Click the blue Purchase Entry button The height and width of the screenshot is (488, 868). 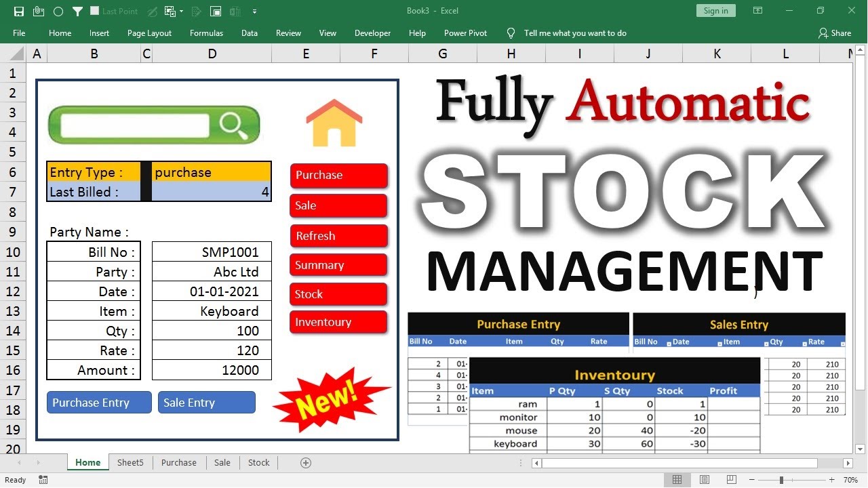[99, 403]
